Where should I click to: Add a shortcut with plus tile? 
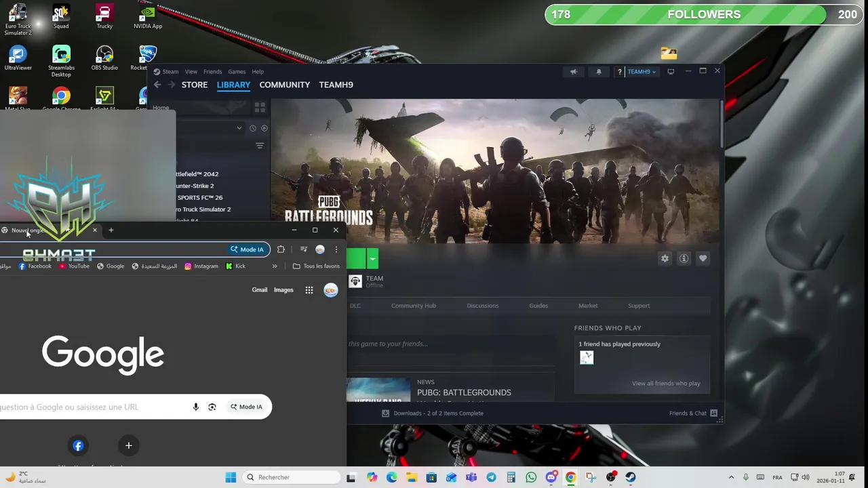click(128, 445)
